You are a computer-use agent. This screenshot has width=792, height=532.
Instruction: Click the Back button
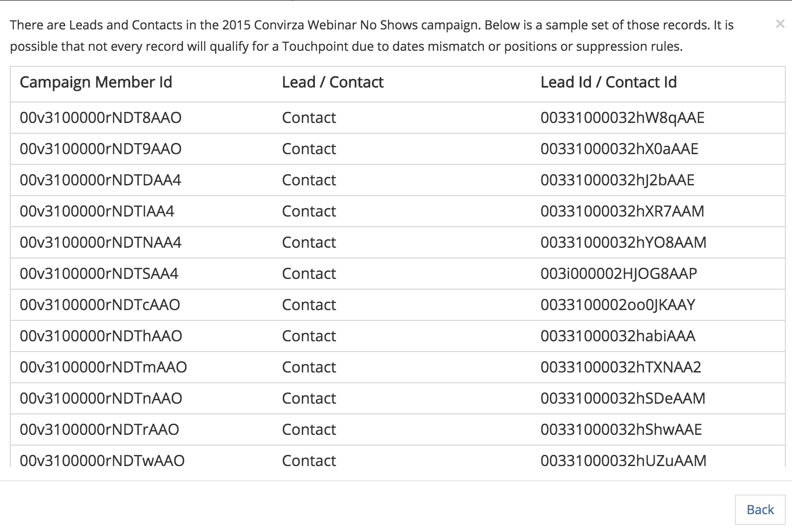760,510
